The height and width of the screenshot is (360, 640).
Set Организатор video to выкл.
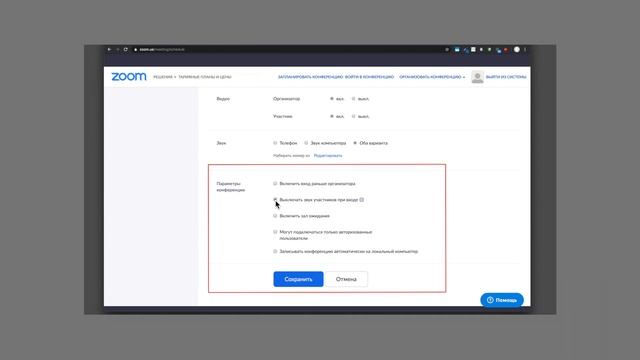[x=354, y=99]
